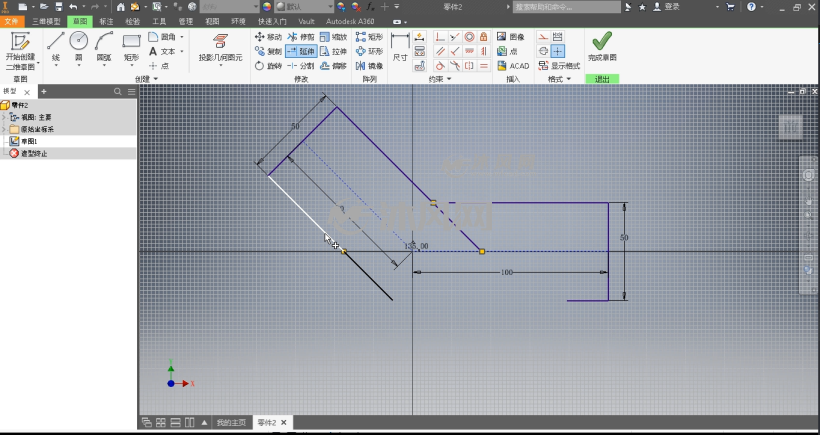Click the color wheel appearance adjust icon
The height and width of the screenshot is (435, 820).
[x=267, y=6]
